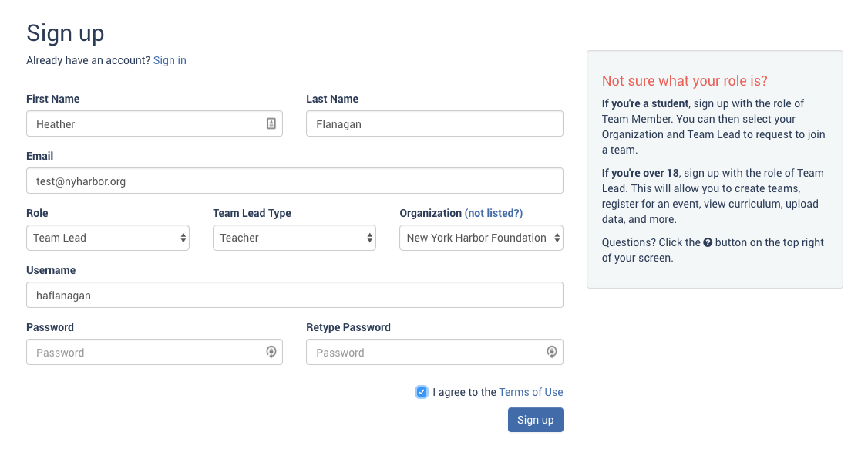Click the Sign up button

535,420
